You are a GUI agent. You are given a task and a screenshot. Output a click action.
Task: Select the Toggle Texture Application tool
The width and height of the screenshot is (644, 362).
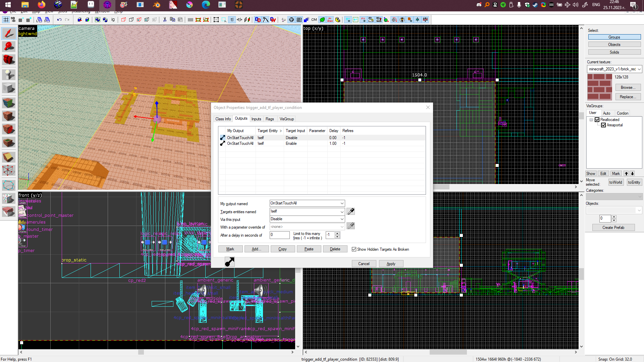click(9, 103)
